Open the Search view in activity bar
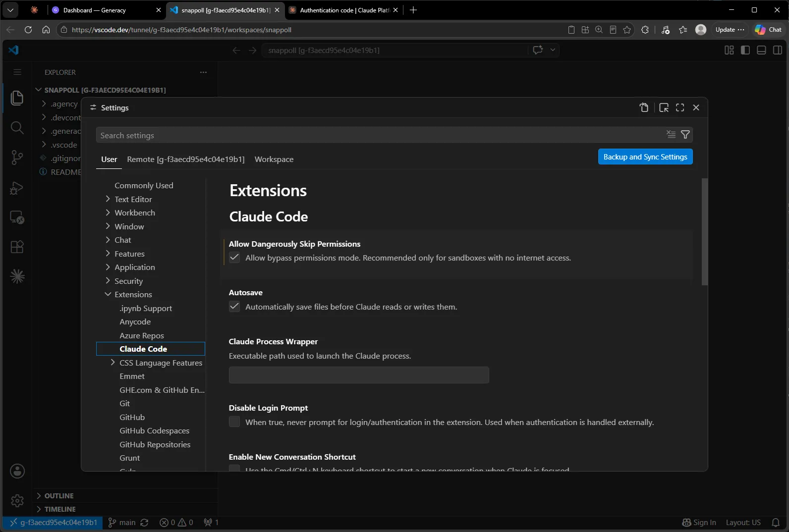789x532 pixels. coord(17,128)
